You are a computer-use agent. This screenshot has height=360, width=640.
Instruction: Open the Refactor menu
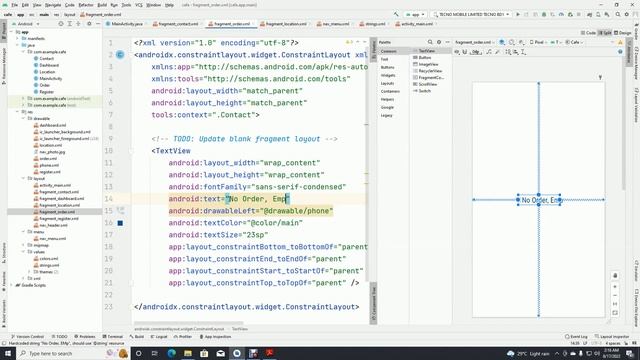pyautogui.click(x=86, y=5)
